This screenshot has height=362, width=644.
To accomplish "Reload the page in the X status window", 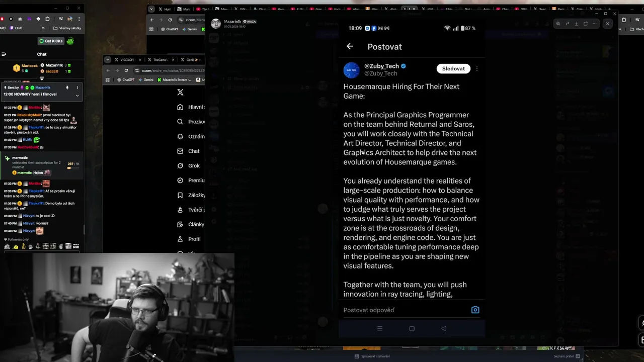I will click(126, 70).
